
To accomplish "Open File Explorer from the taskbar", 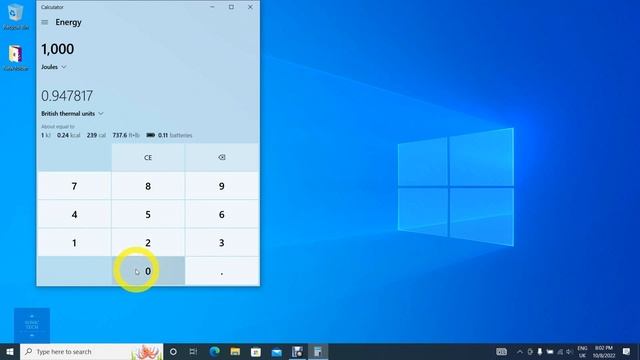I will coord(235,351).
